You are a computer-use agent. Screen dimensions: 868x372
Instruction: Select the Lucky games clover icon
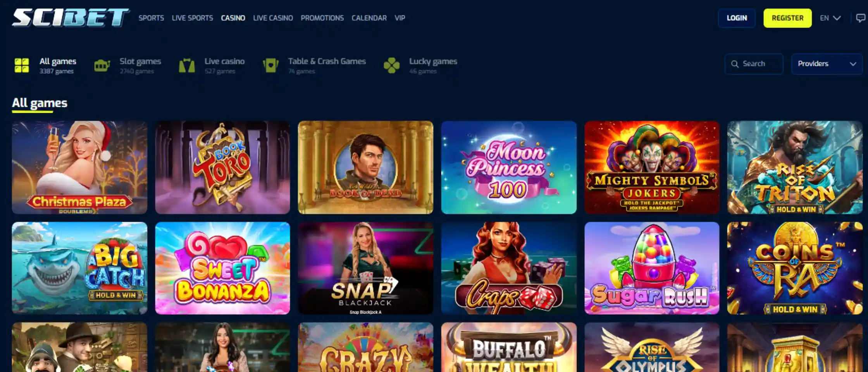391,65
